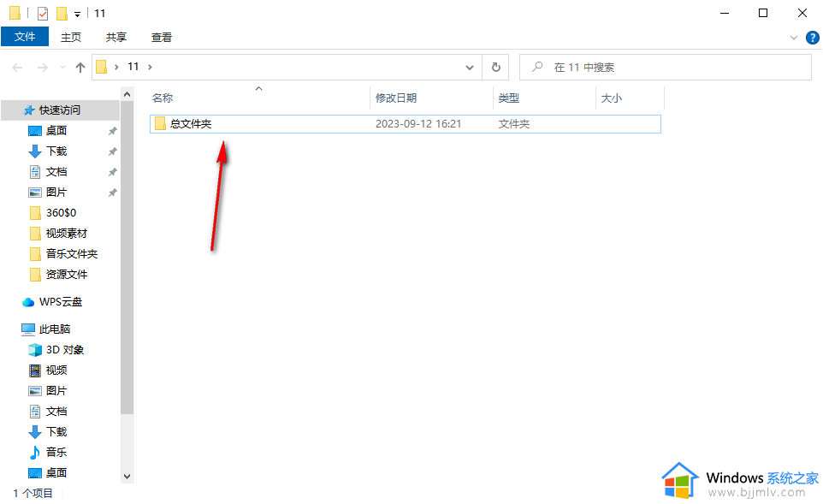Click the music note icon for 音乐
823x504 pixels.
point(34,452)
